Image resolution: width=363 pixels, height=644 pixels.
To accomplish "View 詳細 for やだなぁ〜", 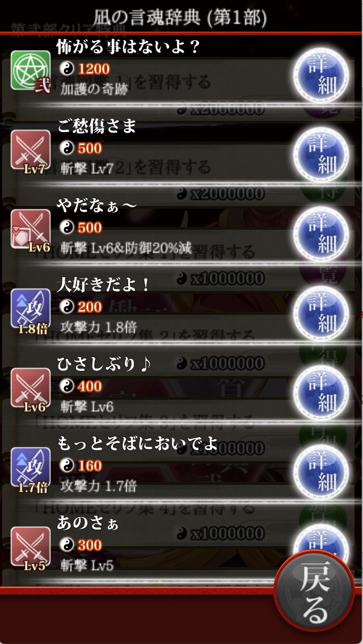I will [x=322, y=234].
